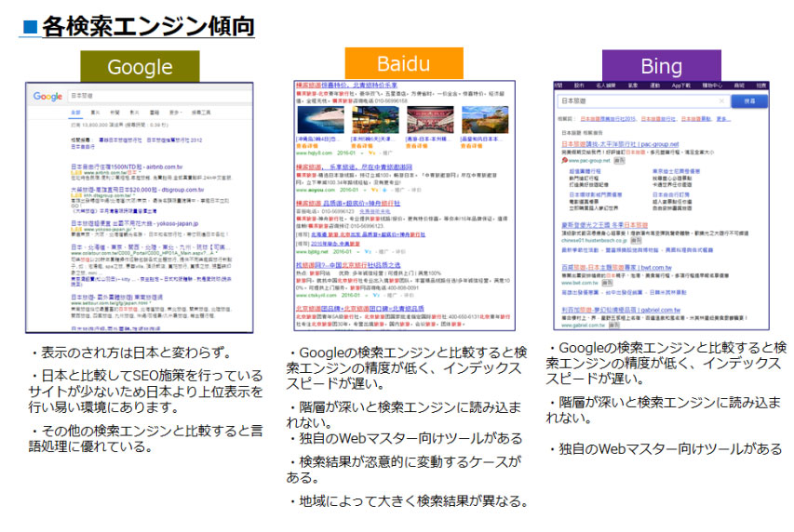
Task: Click the chinese01.huistenbosch.co.jp URL in Bing
Action: (595, 241)
